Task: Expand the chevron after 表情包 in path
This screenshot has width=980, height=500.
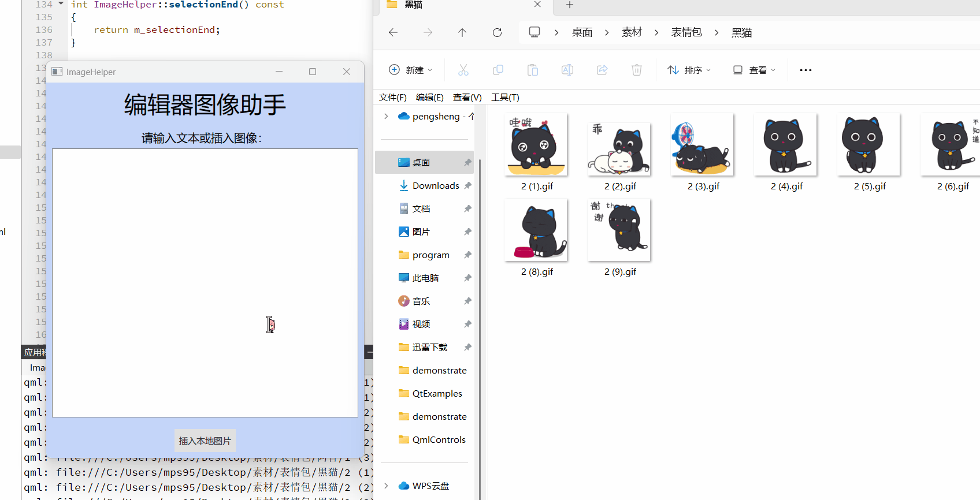Action: pos(717,32)
